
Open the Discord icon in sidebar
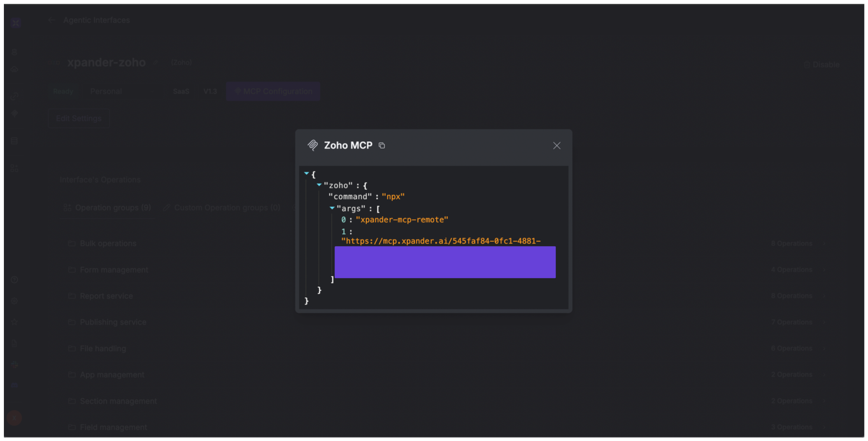coord(15,385)
